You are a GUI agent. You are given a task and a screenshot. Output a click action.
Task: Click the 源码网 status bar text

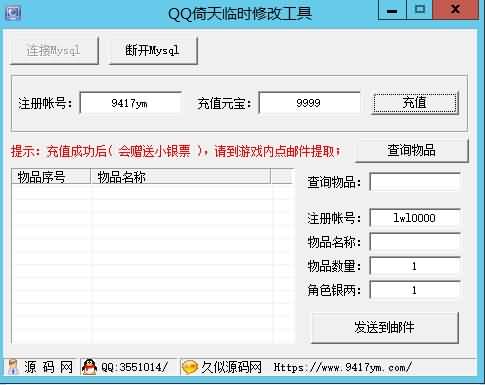pyautogui.click(x=49, y=367)
